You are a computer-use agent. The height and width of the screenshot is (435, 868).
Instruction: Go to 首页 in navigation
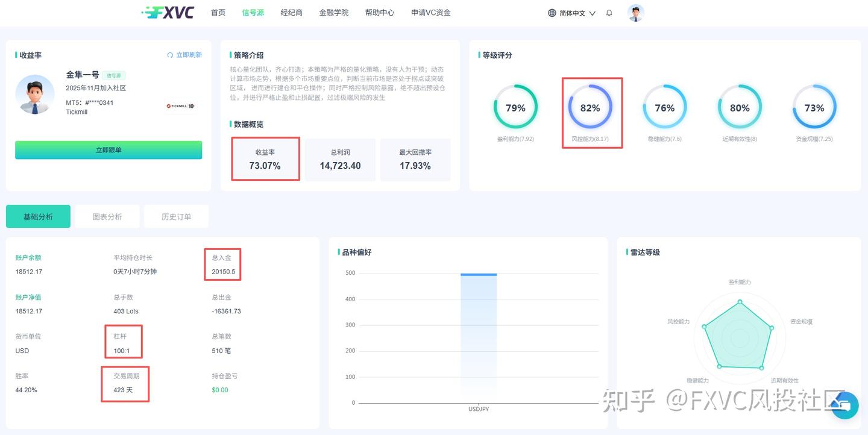coord(218,12)
